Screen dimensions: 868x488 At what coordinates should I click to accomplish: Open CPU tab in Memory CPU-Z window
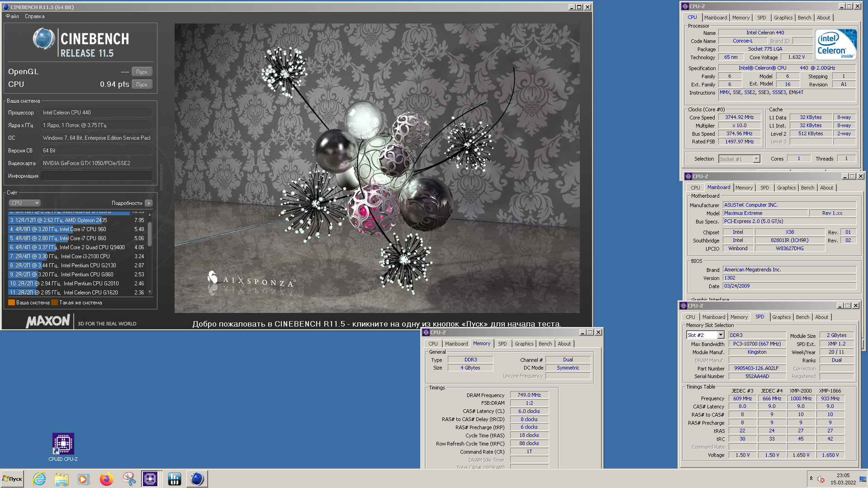(433, 344)
